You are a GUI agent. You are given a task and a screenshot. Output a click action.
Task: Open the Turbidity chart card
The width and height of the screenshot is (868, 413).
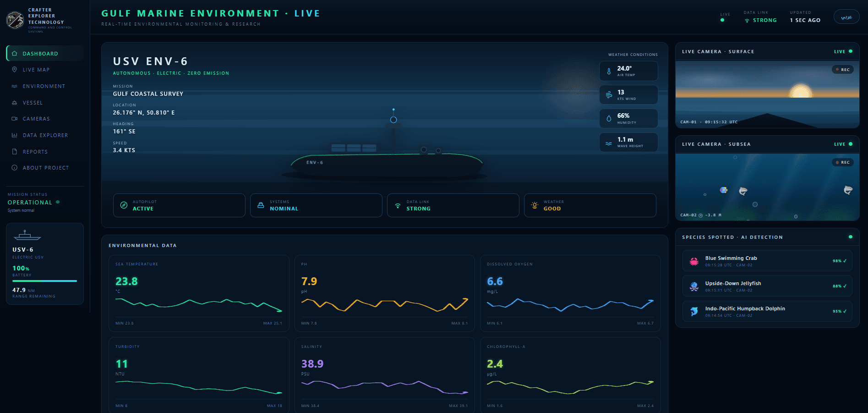click(199, 375)
